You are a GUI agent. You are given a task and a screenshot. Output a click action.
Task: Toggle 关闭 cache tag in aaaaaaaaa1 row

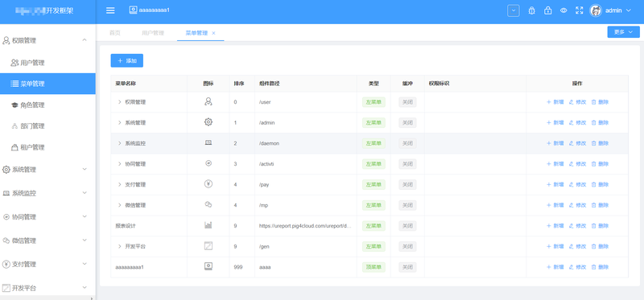click(x=407, y=267)
